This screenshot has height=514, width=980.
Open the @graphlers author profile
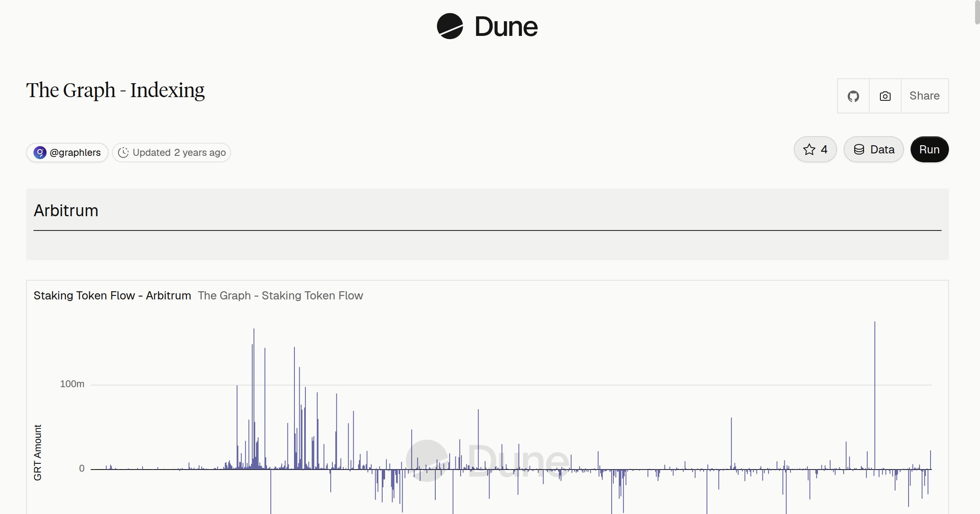tap(67, 153)
